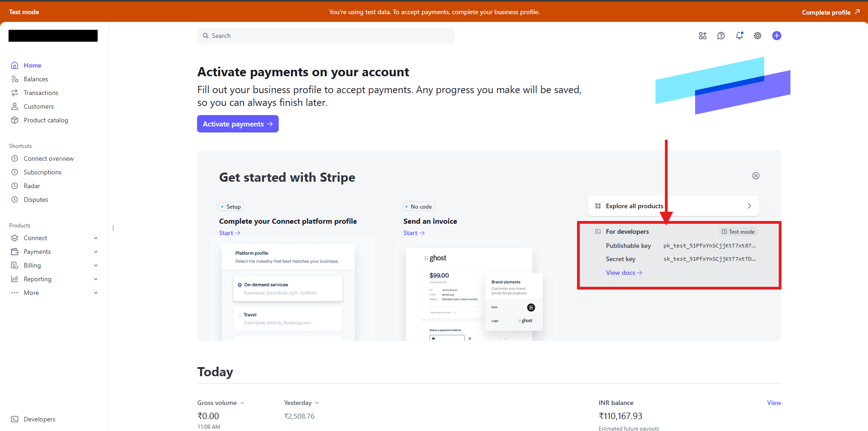Image resolution: width=868 pixels, height=431 pixels.
Task: Go to Balances in sidebar
Action: 36,79
